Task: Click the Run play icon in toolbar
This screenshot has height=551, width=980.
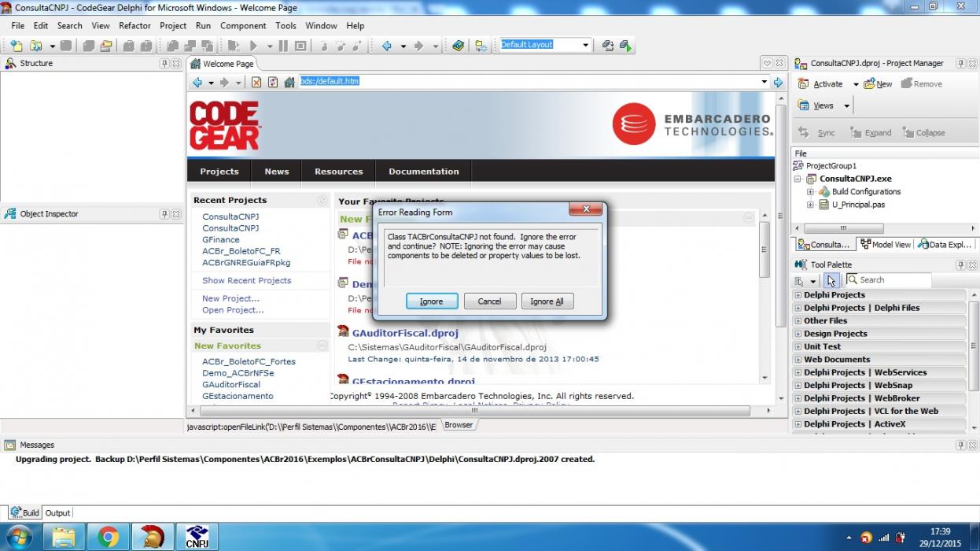Action: coord(253,46)
